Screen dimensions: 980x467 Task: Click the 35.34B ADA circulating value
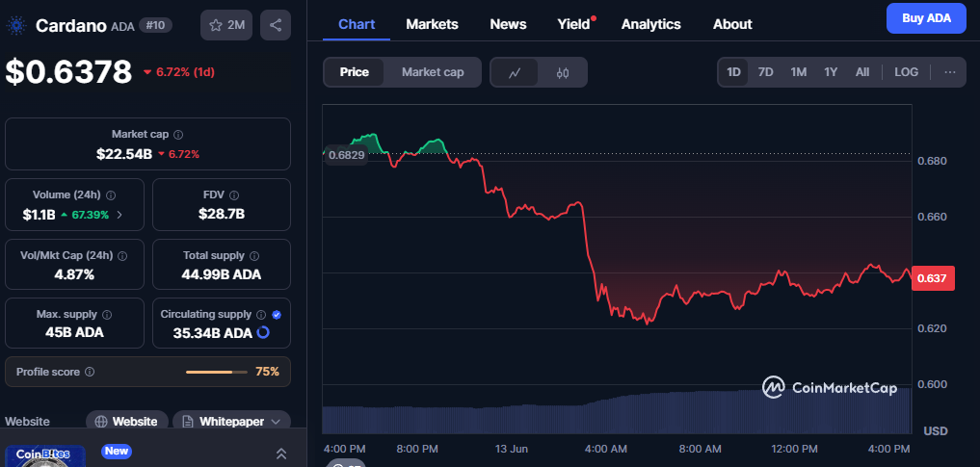213,332
